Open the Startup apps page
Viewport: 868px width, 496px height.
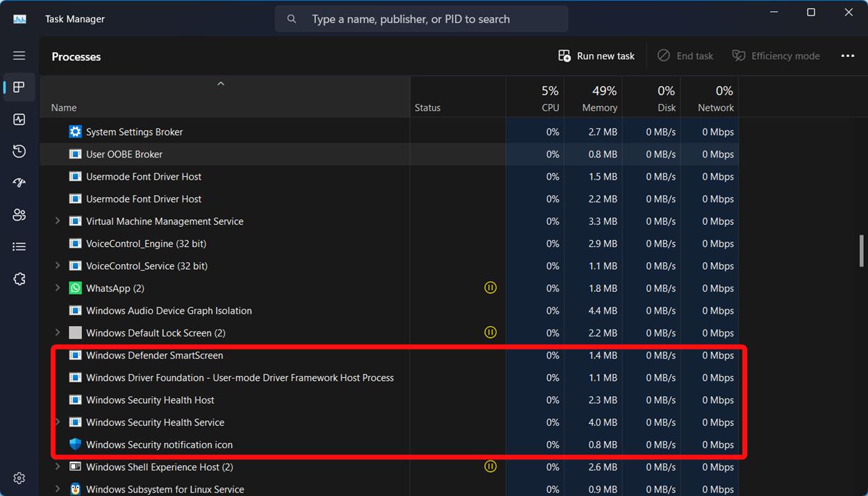(x=19, y=182)
